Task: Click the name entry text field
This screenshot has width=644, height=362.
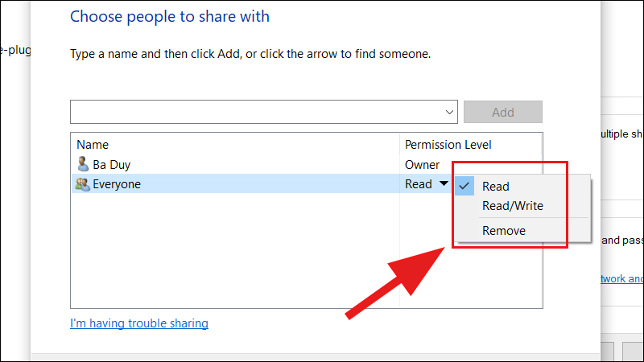Action: (258, 112)
